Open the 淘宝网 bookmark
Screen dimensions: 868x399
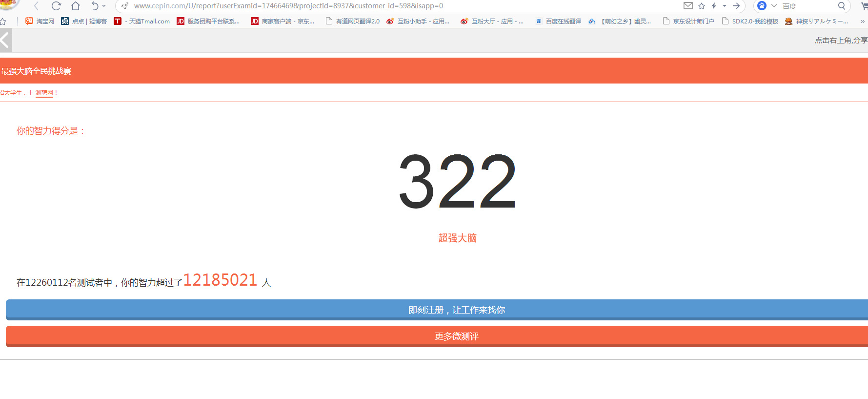(40, 21)
